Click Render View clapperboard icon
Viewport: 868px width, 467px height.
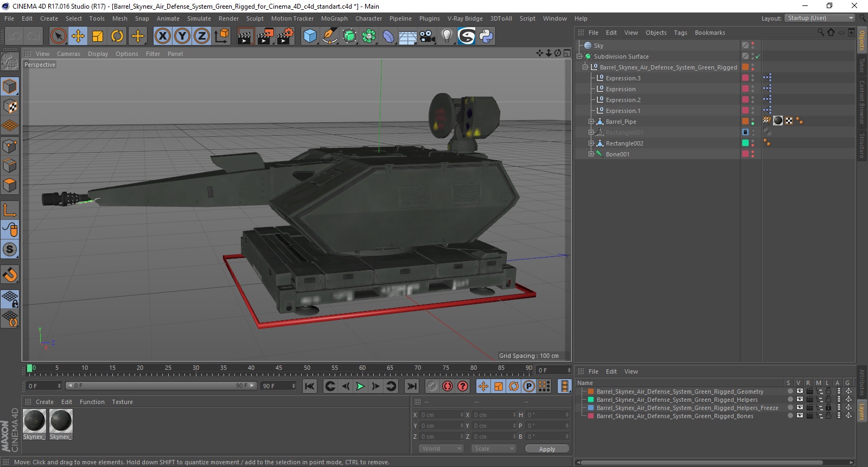click(x=245, y=36)
